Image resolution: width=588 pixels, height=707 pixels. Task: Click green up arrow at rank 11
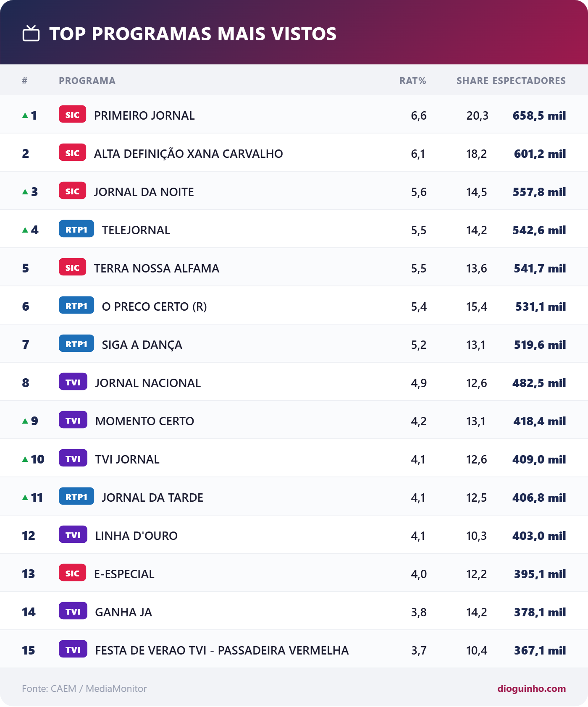click(25, 497)
